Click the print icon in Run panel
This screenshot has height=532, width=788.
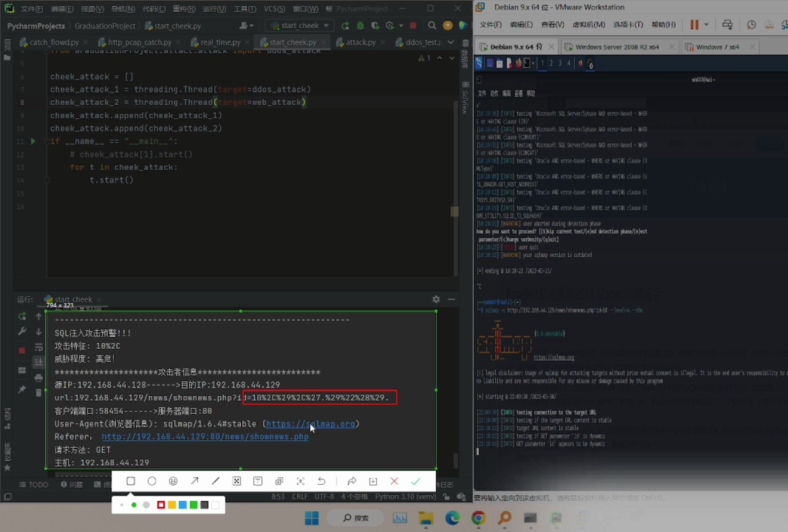(x=38, y=378)
